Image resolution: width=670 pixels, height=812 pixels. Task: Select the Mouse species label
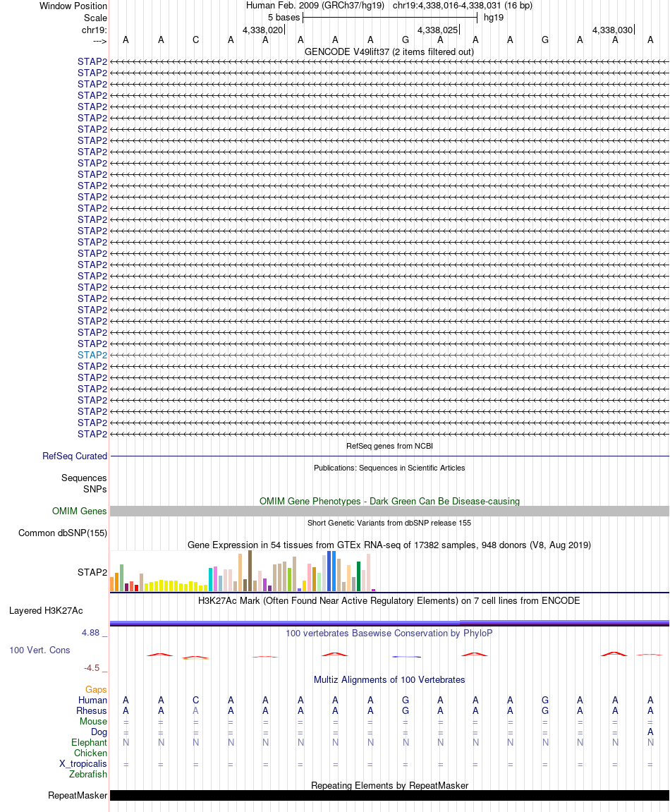click(x=93, y=722)
